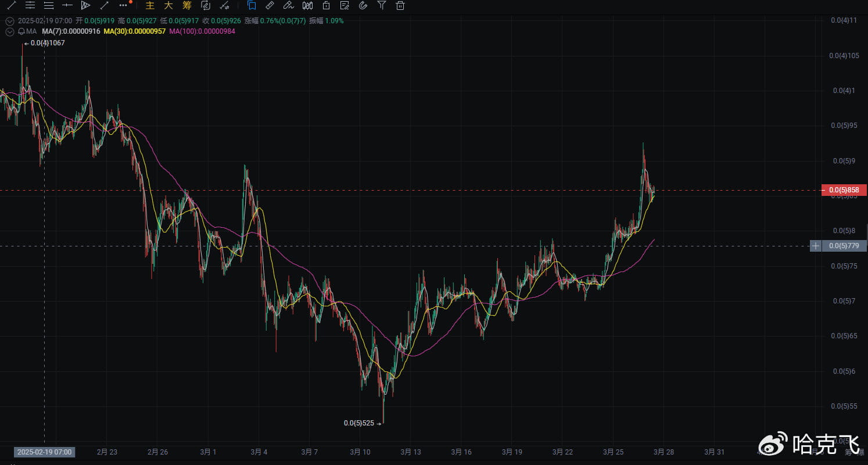868x465 pixels.
Task: Click the 3月 28 date on time axis
Action: pyautogui.click(x=663, y=452)
